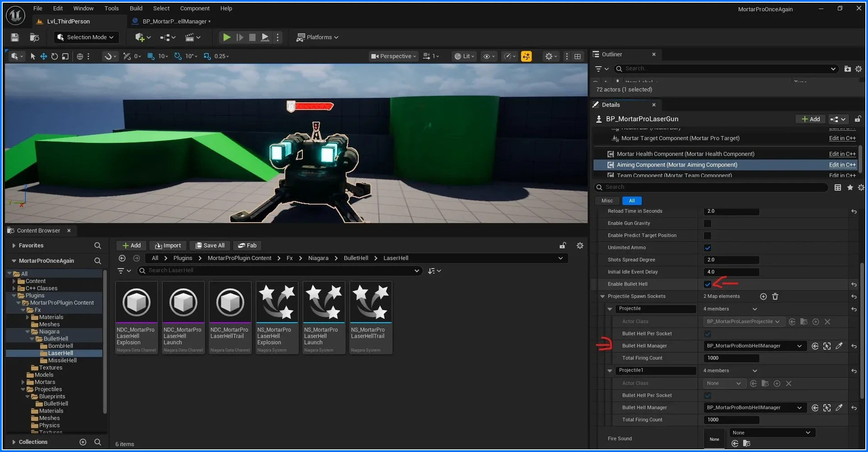Select the rotate gizmo tool in viewport
This screenshot has height=452, width=868.
tap(55, 56)
